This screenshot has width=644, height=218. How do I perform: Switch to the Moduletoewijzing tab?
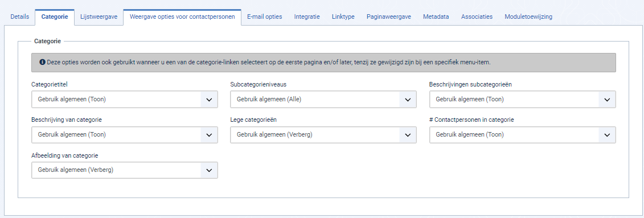[528, 17]
